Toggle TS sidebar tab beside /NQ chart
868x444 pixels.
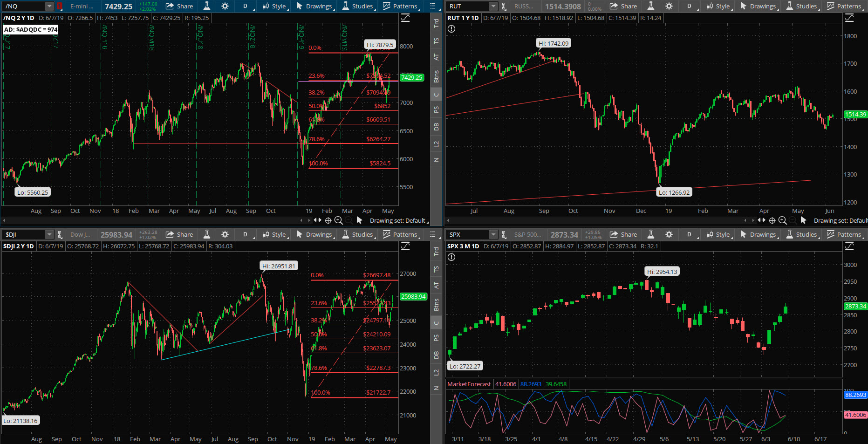(x=436, y=41)
